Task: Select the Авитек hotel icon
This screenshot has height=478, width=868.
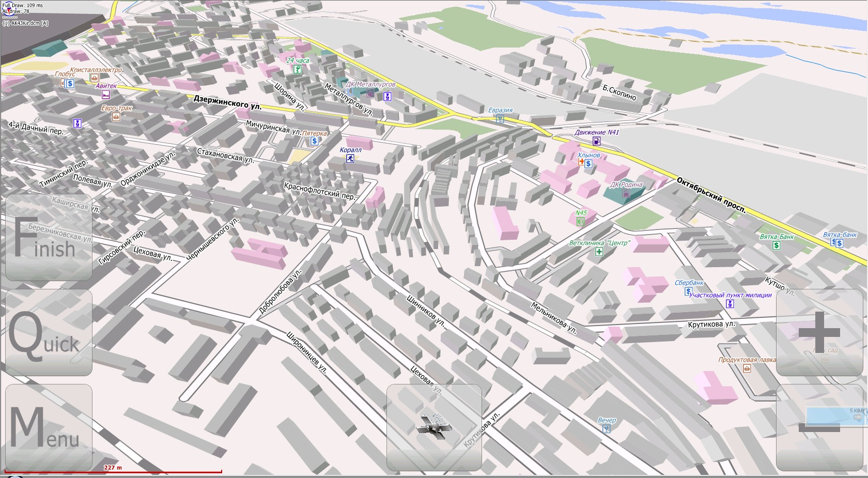Action: coord(105,95)
